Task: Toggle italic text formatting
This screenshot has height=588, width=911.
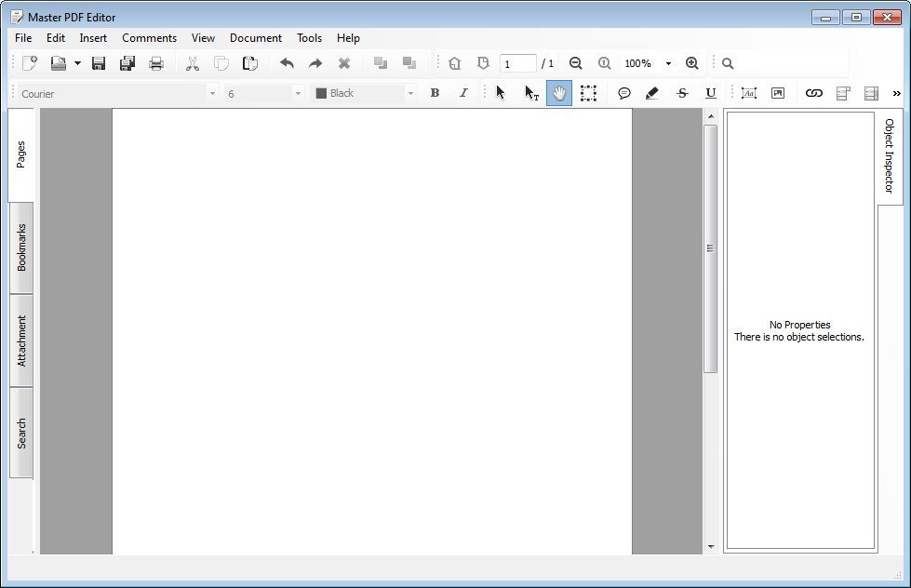Action: [x=462, y=92]
